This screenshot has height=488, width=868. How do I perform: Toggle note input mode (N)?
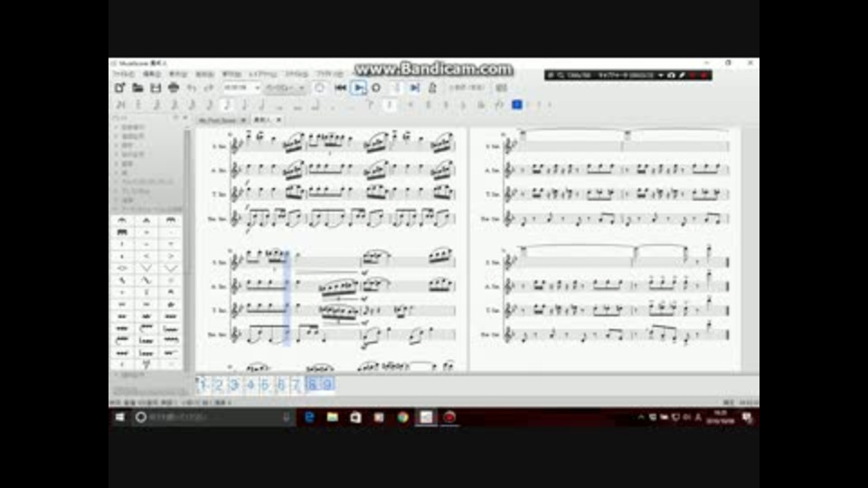(x=120, y=104)
